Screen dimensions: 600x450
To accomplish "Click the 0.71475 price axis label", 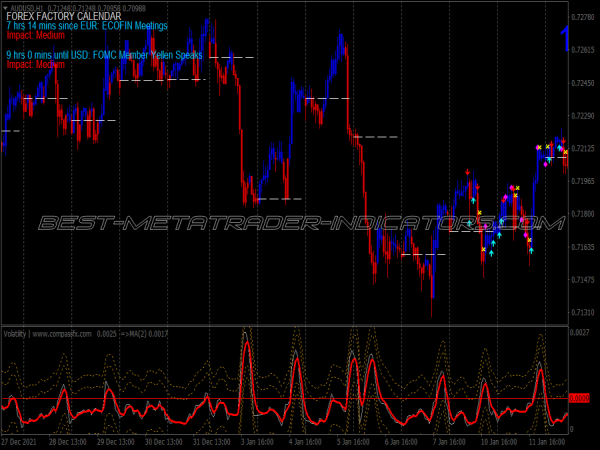I will (582, 280).
